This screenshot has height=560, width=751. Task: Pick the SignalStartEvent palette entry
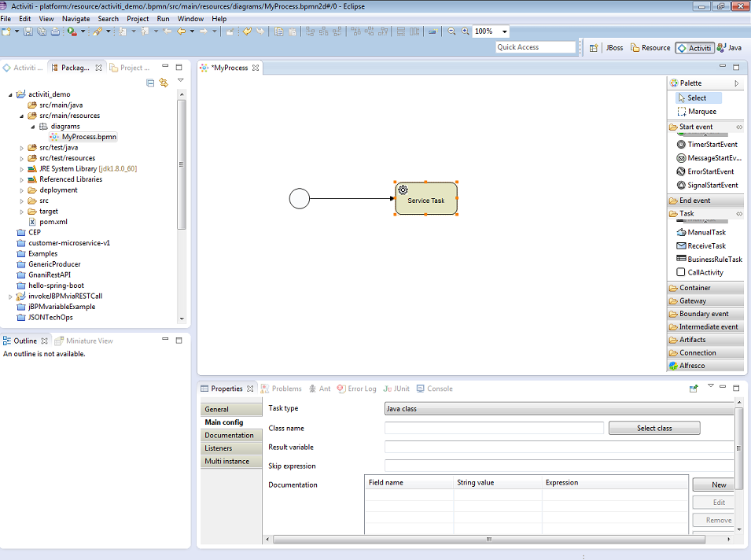click(705, 185)
